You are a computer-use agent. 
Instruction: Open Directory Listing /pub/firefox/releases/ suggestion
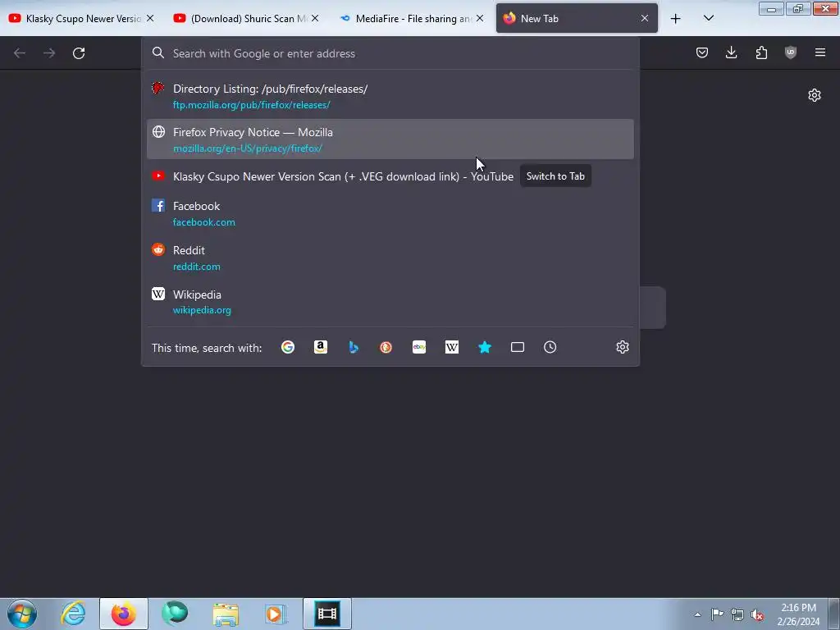[x=390, y=96]
